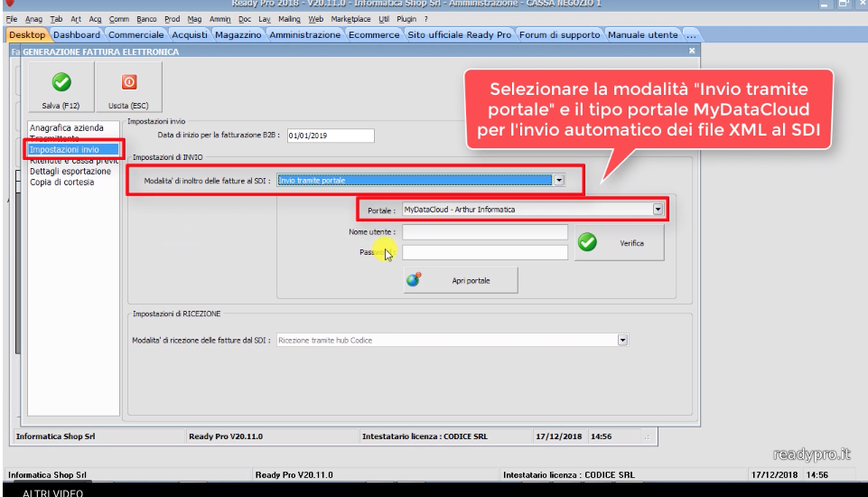Select Copia di cortesia in the side list
This screenshot has height=497, width=868.
pos(62,183)
